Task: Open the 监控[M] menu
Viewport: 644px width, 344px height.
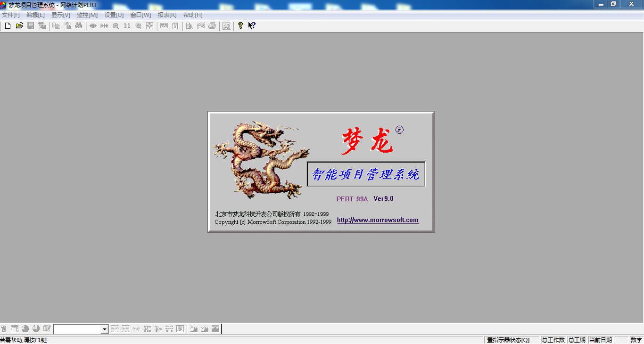Action: [87, 15]
